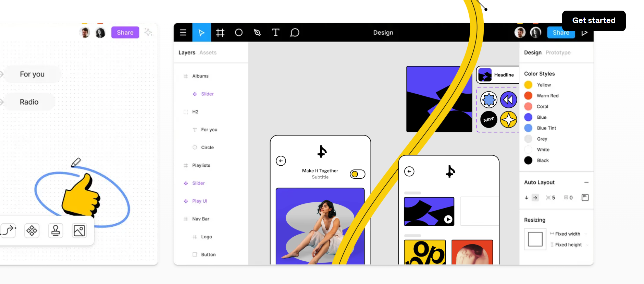Select the connector tool in FigJam toolbar
Viewport: 644px width, 284px height.
point(8,230)
